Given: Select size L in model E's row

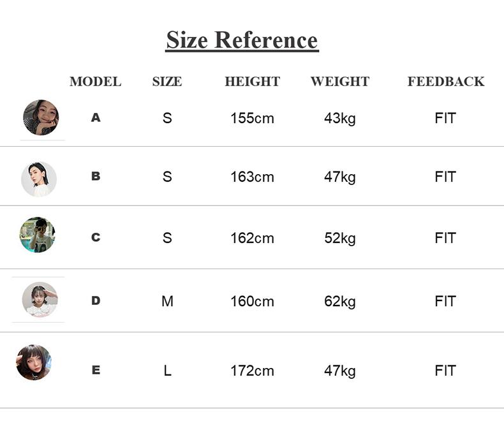Looking at the screenshot, I should tap(167, 371).
